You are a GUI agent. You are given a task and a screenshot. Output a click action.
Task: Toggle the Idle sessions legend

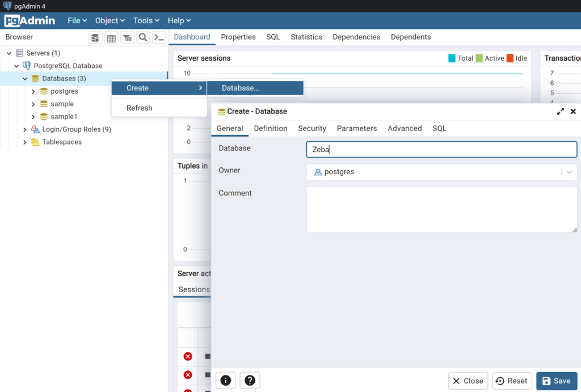tap(517, 58)
